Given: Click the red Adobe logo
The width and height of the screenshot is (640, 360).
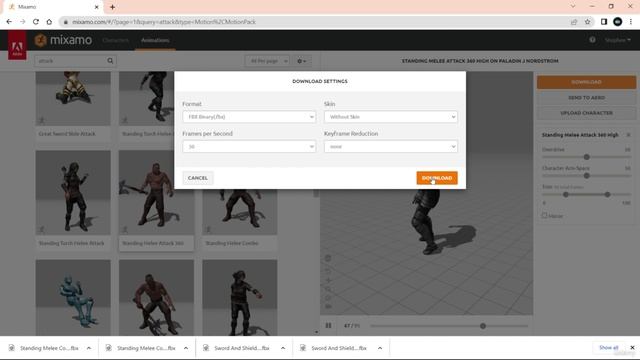Looking at the screenshot, I should (x=17, y=46).
